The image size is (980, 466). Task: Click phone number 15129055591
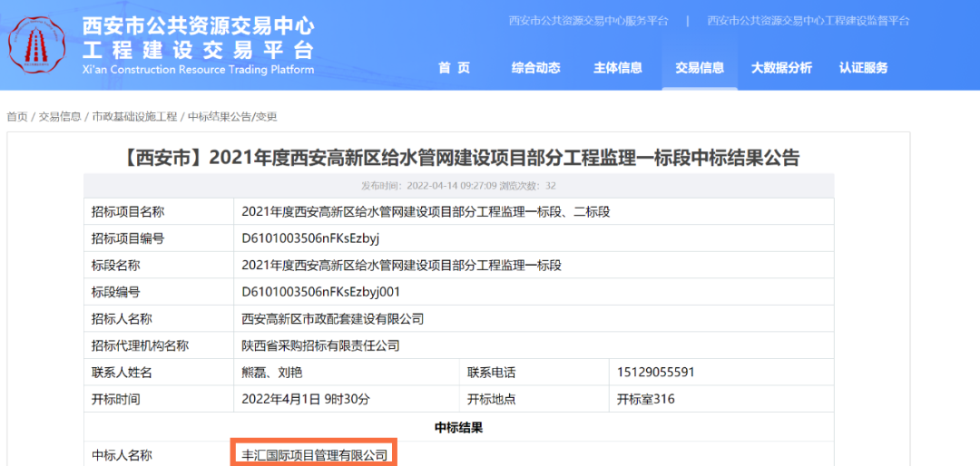656,373
